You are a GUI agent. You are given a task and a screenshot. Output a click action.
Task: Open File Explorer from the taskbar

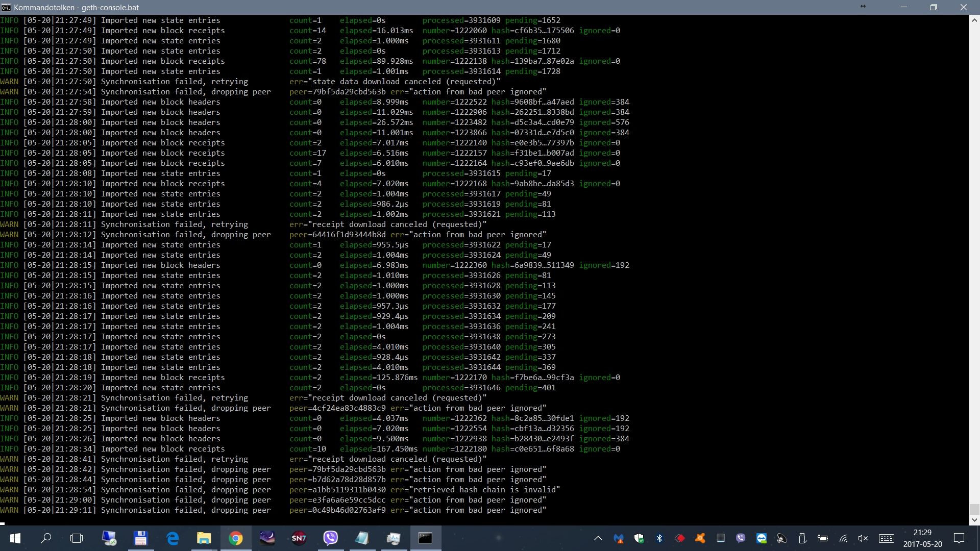coord(204,538)
